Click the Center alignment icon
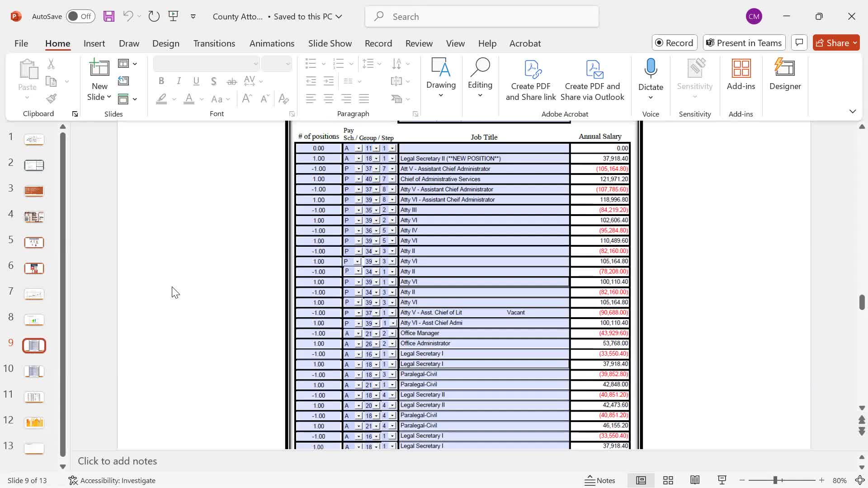Viewport: 868px width, 488px height. 329,99
